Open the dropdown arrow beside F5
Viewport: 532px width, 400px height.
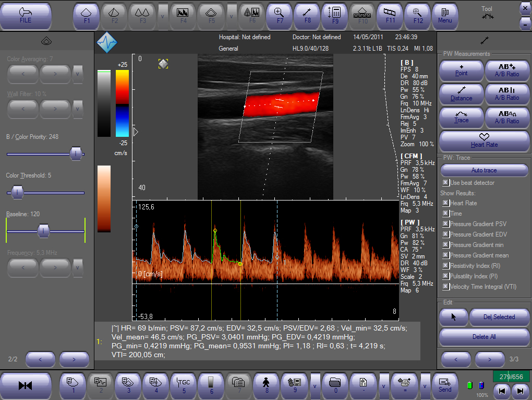click(232, 16)
